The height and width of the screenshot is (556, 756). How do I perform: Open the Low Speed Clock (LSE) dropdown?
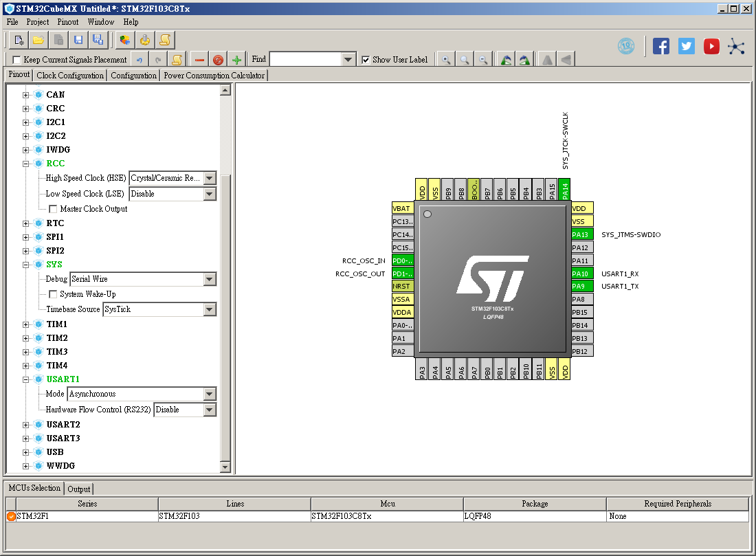coord(209,194)
